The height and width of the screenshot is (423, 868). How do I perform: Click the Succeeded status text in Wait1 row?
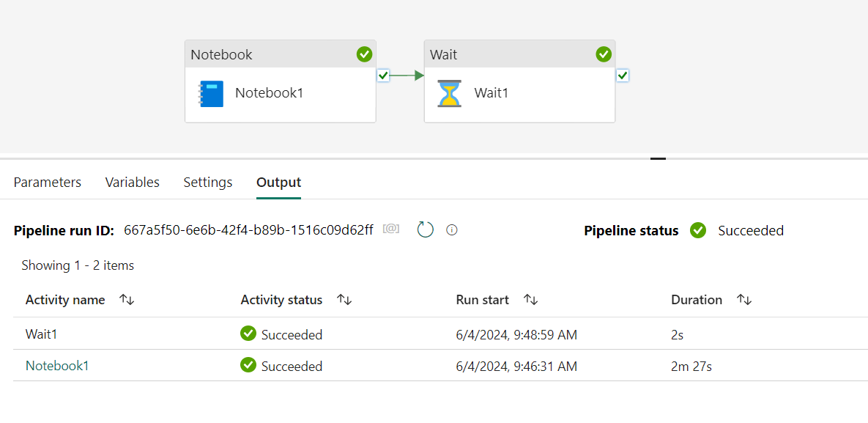[x=292, y=335]
